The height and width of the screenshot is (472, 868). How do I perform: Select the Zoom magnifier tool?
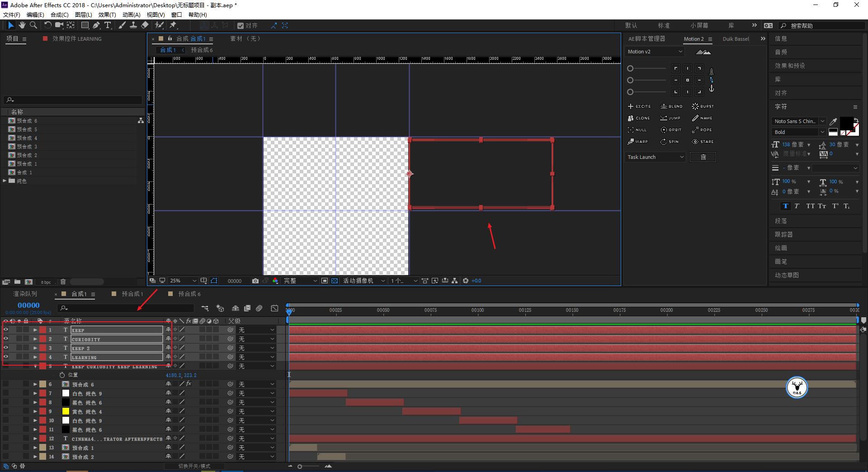click(x=33, y=25)
